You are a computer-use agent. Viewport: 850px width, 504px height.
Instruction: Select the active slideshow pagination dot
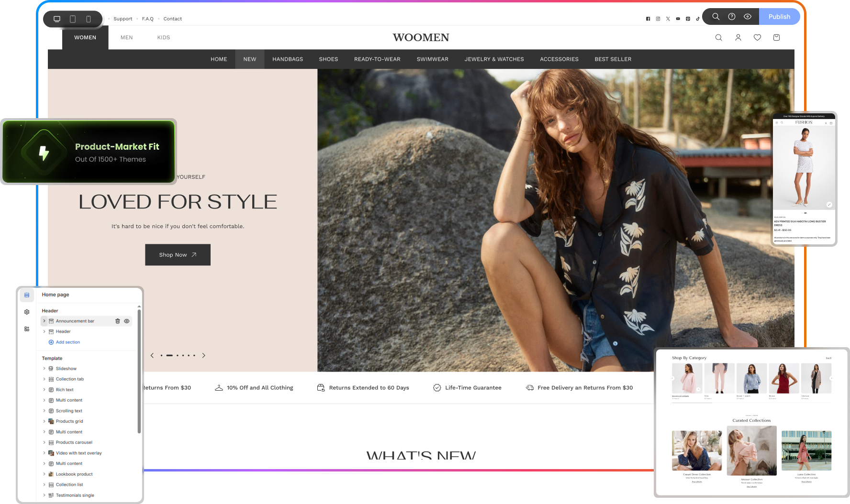click(169, 355)
